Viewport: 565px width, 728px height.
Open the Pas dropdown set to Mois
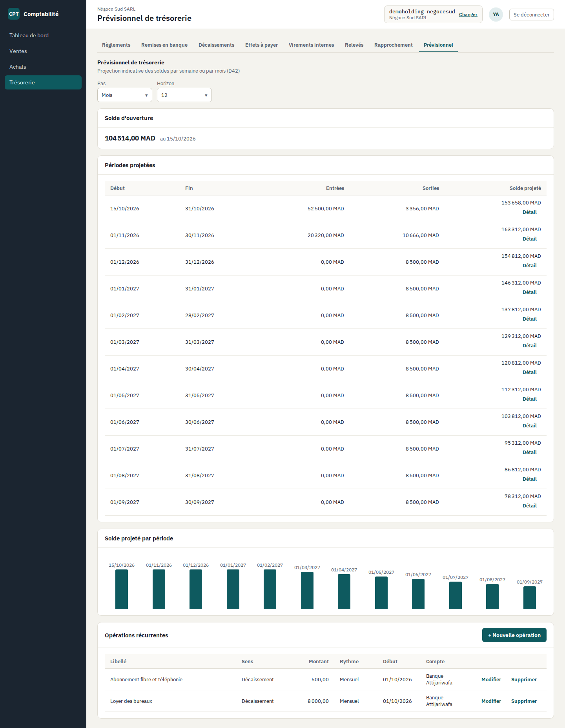(125, 95)
